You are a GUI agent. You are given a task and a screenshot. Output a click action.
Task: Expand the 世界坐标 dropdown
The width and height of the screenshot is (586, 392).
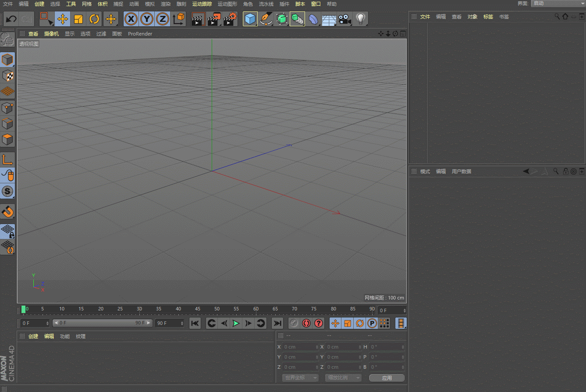tap(300, 378)
